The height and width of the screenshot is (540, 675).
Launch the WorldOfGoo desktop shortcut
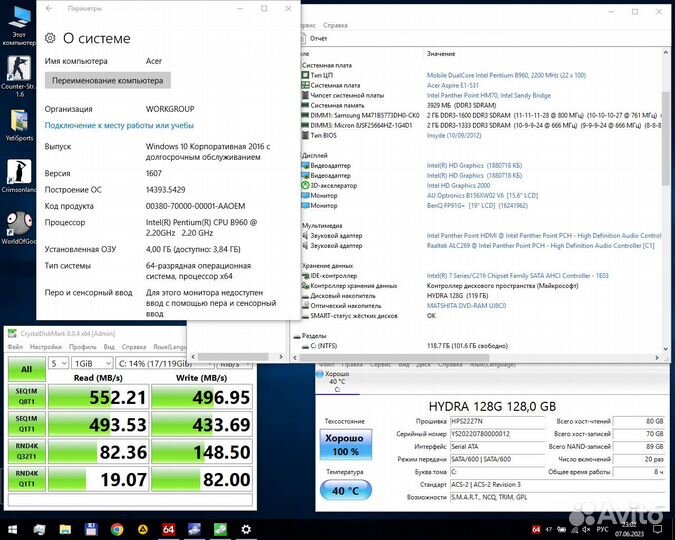pyautogui.click(x=19, y=227)
